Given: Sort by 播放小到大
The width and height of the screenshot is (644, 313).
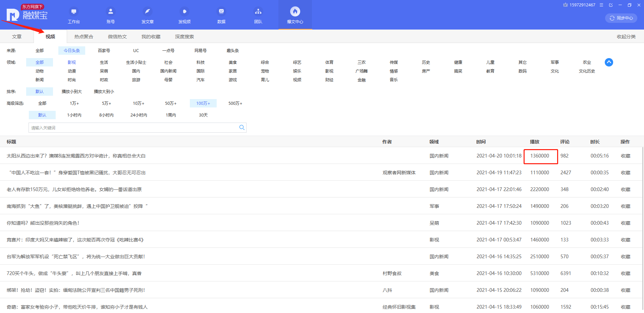Looking at the screenshot, I should [72, 92].
